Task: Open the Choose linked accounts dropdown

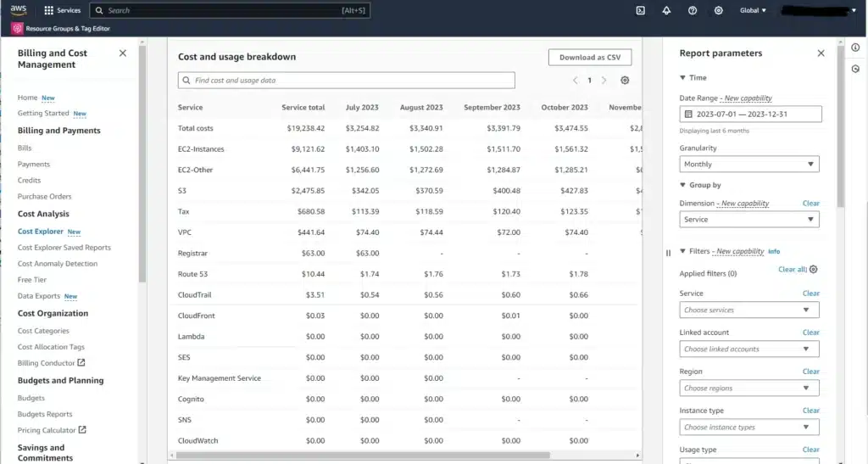Action: pos(749,349)
